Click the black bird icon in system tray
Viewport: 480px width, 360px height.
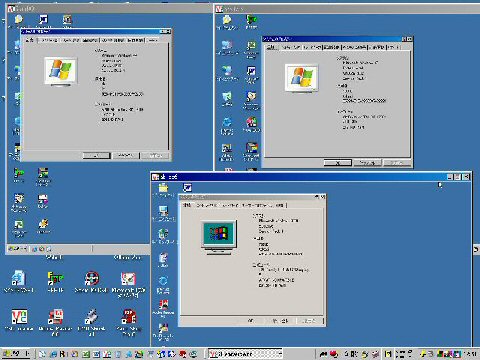pos(323,354)
